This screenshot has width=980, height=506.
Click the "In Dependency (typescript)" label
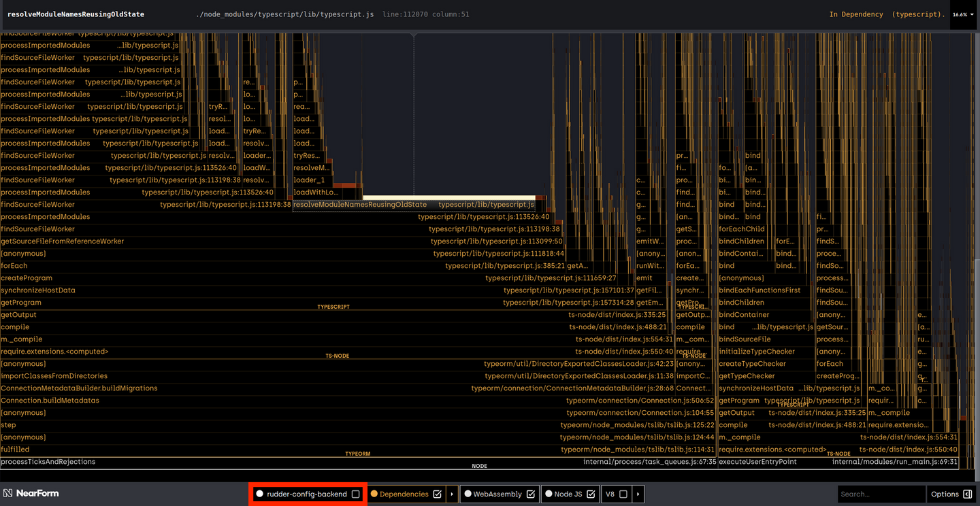click(886, 14)
